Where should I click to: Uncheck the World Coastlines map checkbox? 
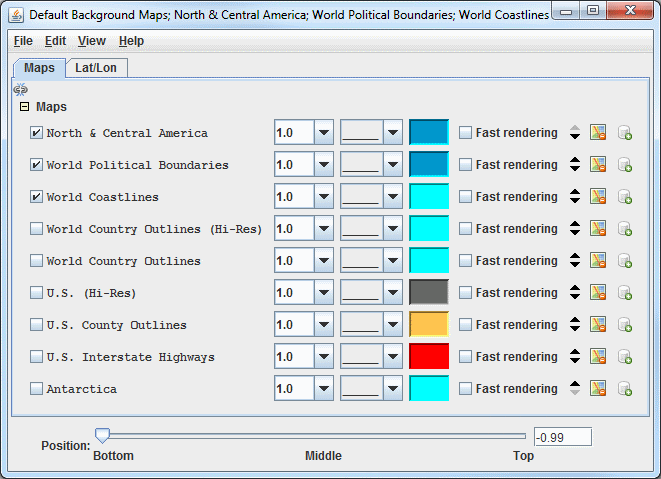click(x=36, y=196)
